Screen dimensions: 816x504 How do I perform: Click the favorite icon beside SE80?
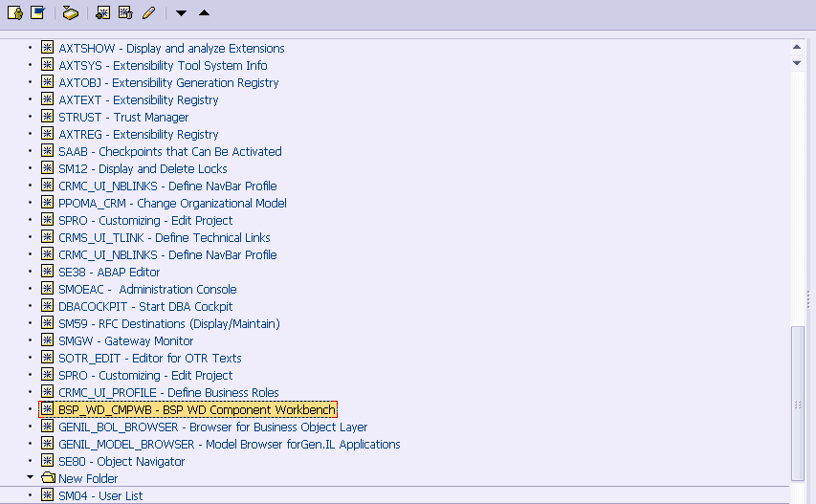pos(48,461)
